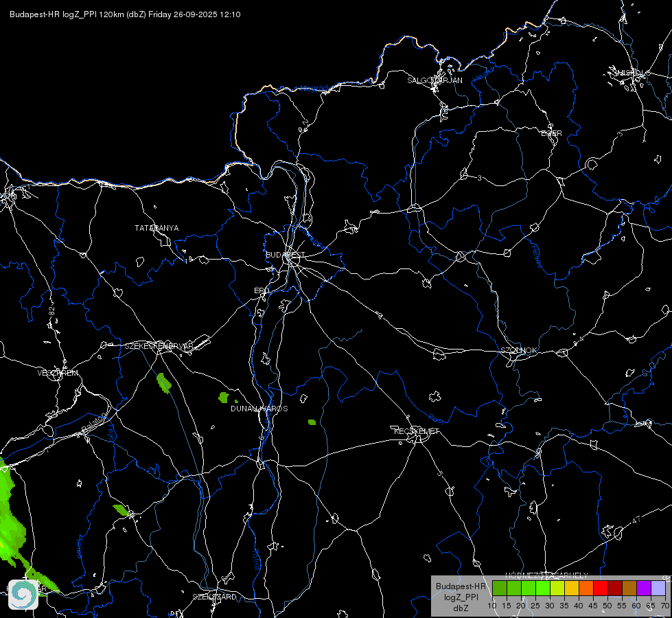
Task: Click the BUDAPEST city label
Action: [x=285, y=255]
